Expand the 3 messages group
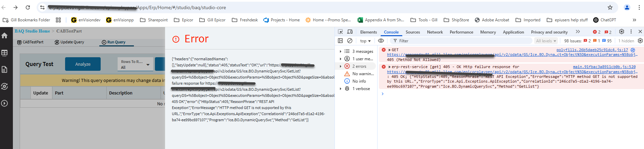 pos(341,51)
